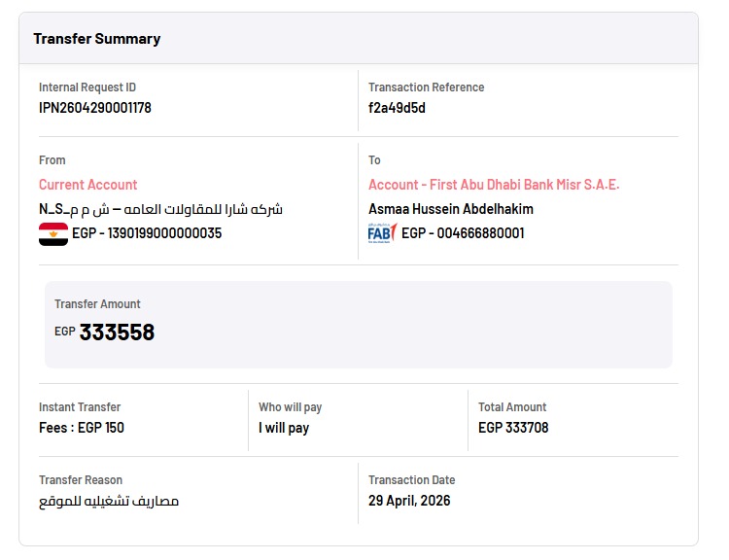Click the sender account number 1390199000000035
729x560 pixels.
[x=164, y=233]
